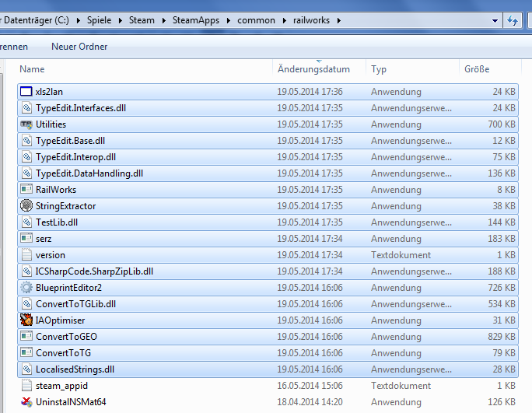
Task: Click the TypeEdit.Base.dll file icon
Action: [26, 141]
